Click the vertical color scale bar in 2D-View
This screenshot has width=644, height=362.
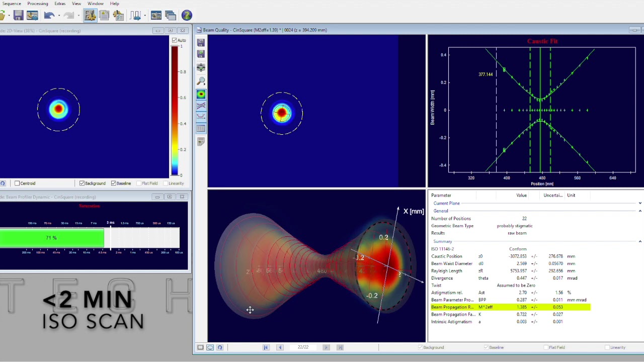tap(174, 111)
